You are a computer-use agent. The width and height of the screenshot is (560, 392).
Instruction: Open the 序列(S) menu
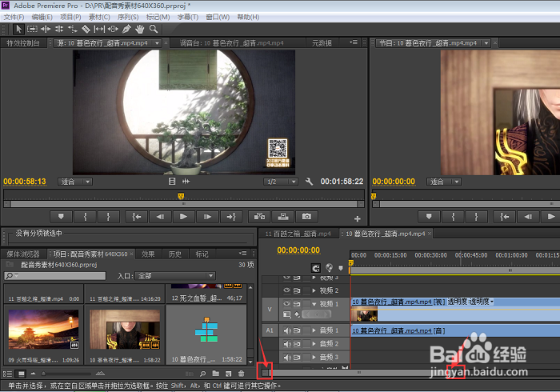tap(128, 17)
